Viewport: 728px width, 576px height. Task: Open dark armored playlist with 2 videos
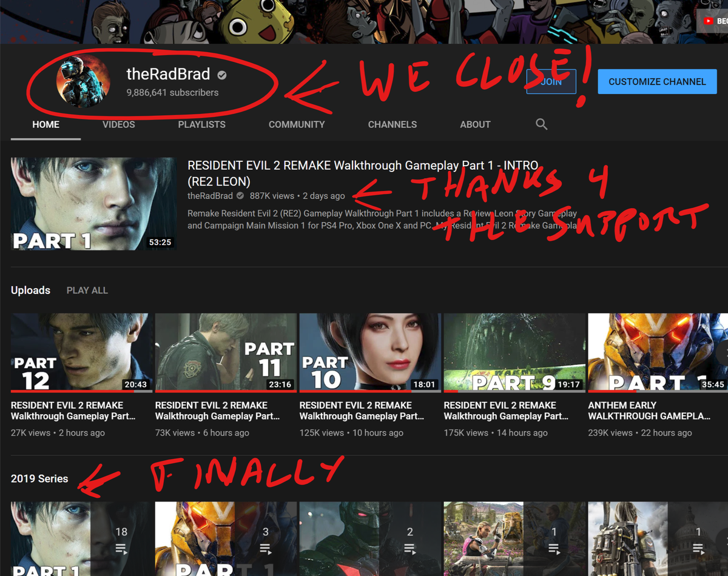point(370,538)
